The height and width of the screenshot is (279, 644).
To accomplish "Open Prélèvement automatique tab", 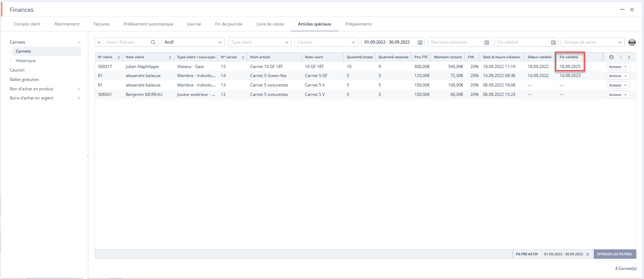I will [148, 24].
